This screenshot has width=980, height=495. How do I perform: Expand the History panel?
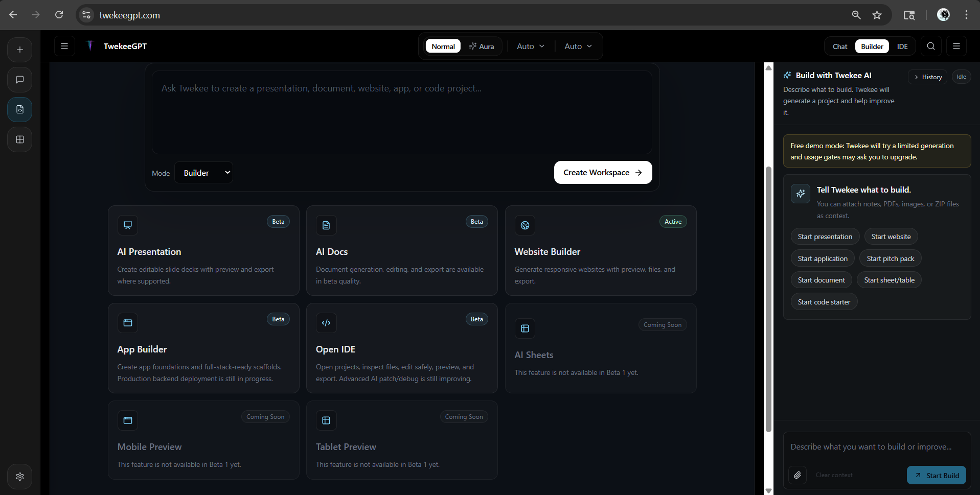pos(928,77)
